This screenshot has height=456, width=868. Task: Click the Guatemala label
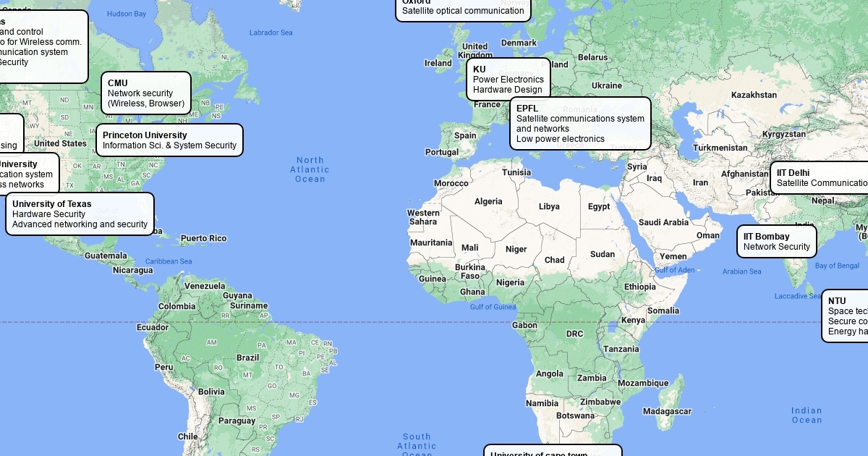106,256
